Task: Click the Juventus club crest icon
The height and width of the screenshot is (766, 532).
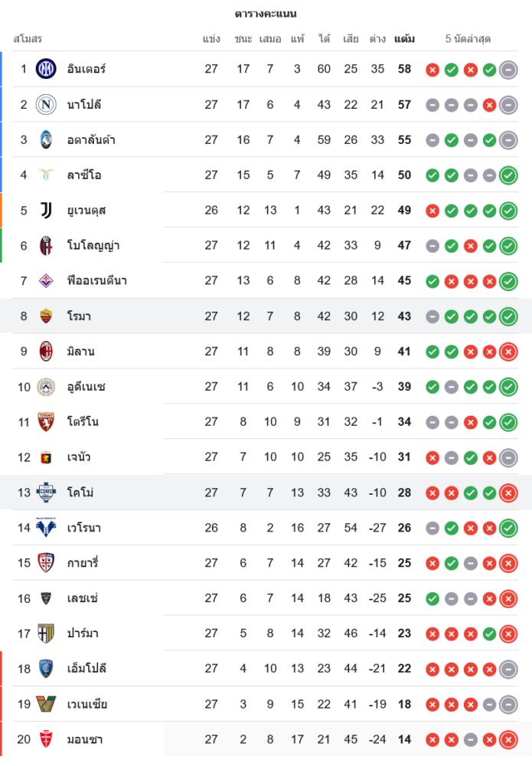Action: click(46, 210)
